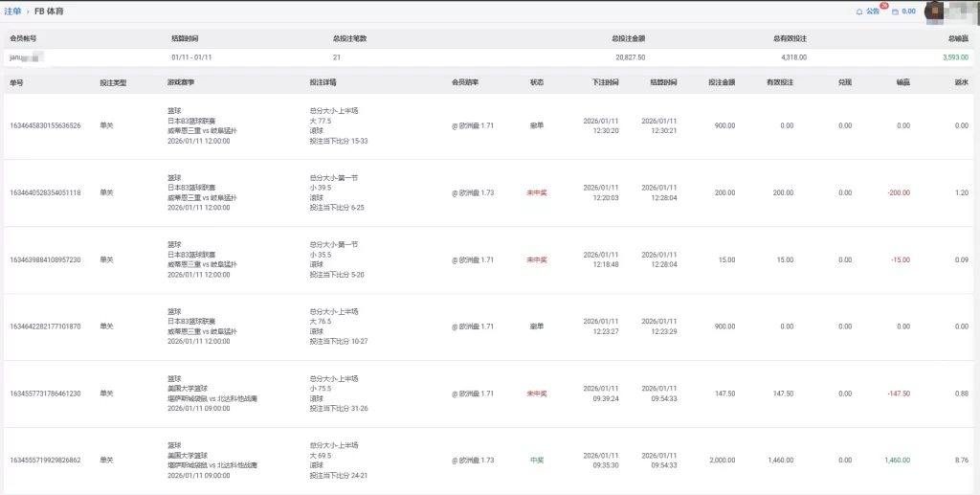Click the green 中奖 status label
This screenshot has width=980, height=495.
click(x=537, y=461)
